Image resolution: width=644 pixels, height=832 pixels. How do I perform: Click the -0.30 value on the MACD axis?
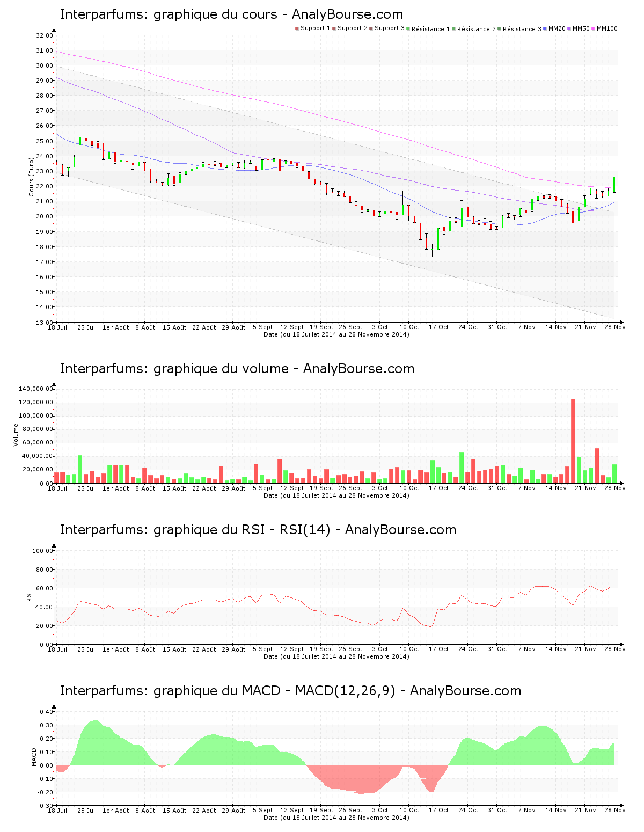(45, 806)
